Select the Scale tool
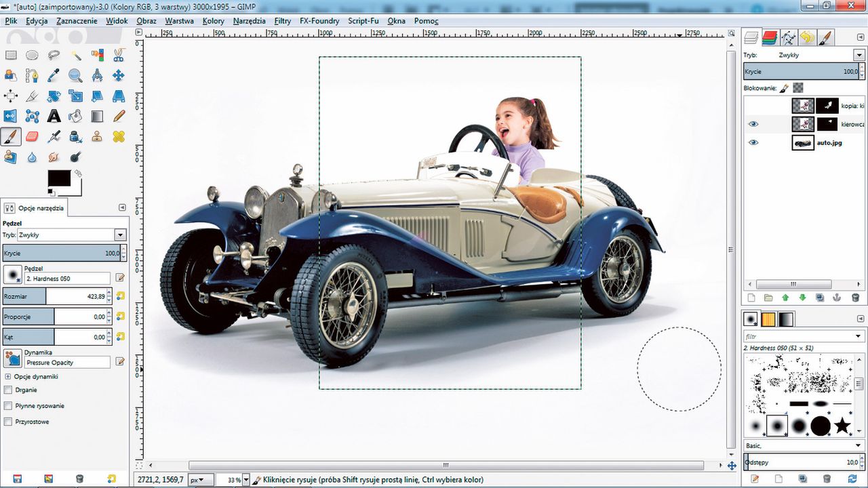The height and width of the screenshot is (488, 868). 75,96
